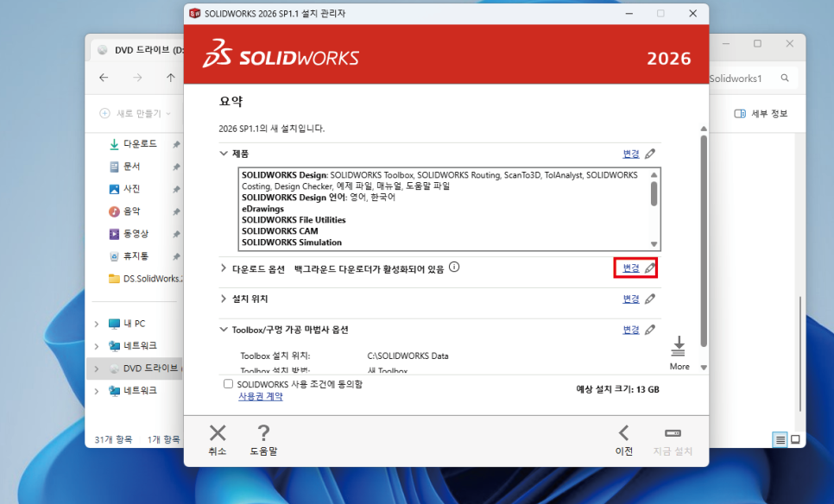Click 31개 항목 in Explorer status bar

113,439
